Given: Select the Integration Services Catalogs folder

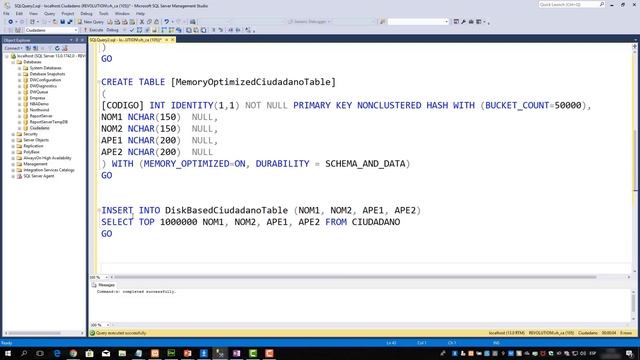Looking at the screenshot, I should point(49,170).
